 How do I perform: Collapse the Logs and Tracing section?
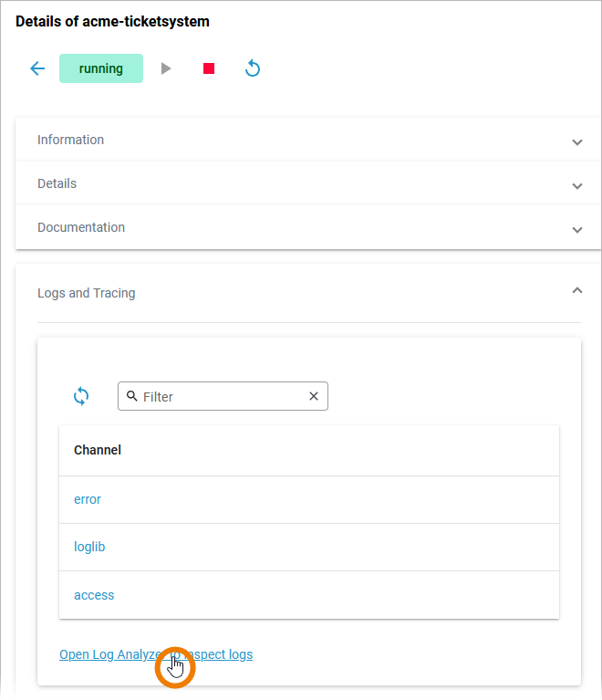click(x=576, y=290)
